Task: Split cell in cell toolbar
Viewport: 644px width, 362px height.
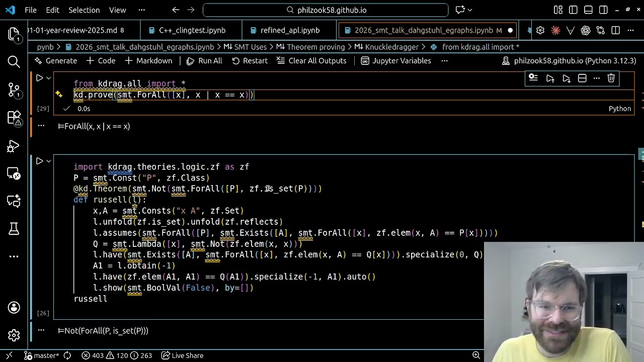Action: (582, 78)
